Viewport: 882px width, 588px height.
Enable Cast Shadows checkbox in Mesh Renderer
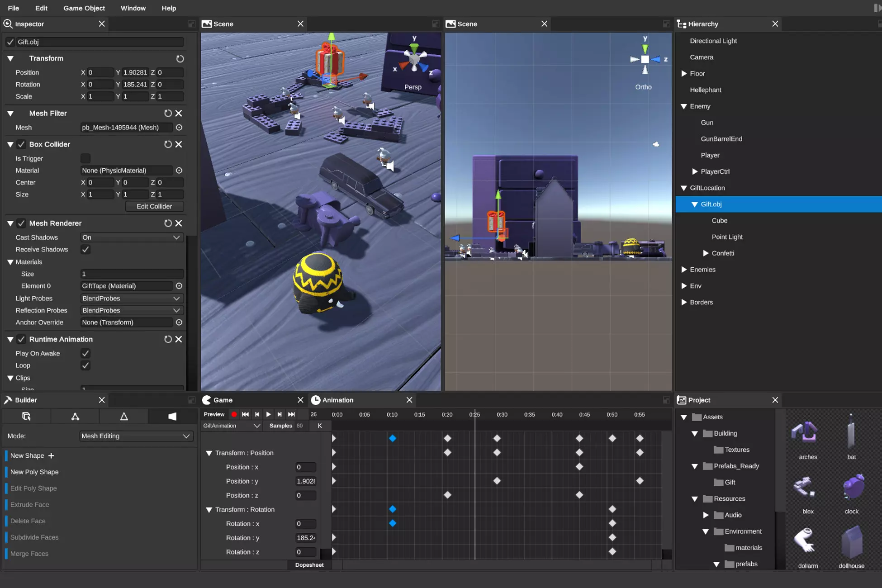tap(130, 237)
